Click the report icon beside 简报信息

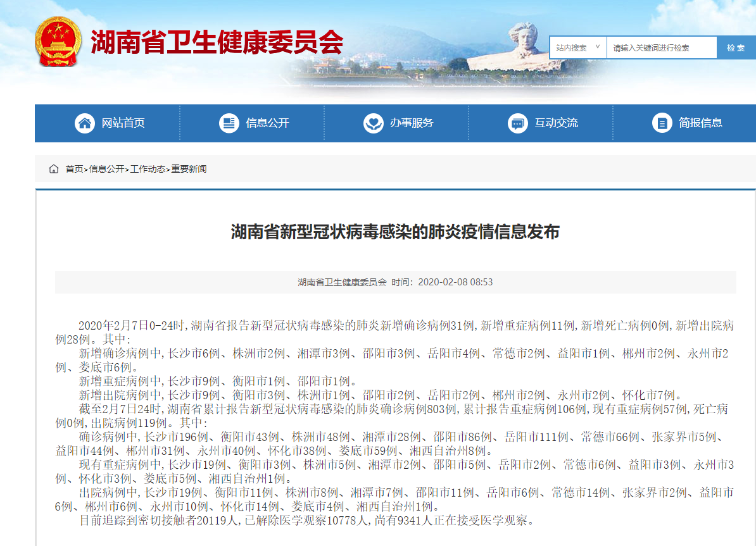(662, 123)
